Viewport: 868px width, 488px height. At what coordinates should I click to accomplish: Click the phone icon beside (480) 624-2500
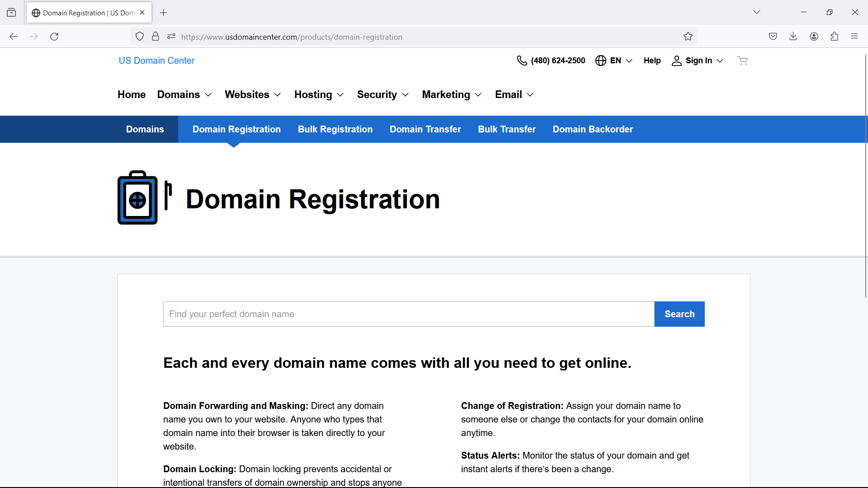coord(522,60)
